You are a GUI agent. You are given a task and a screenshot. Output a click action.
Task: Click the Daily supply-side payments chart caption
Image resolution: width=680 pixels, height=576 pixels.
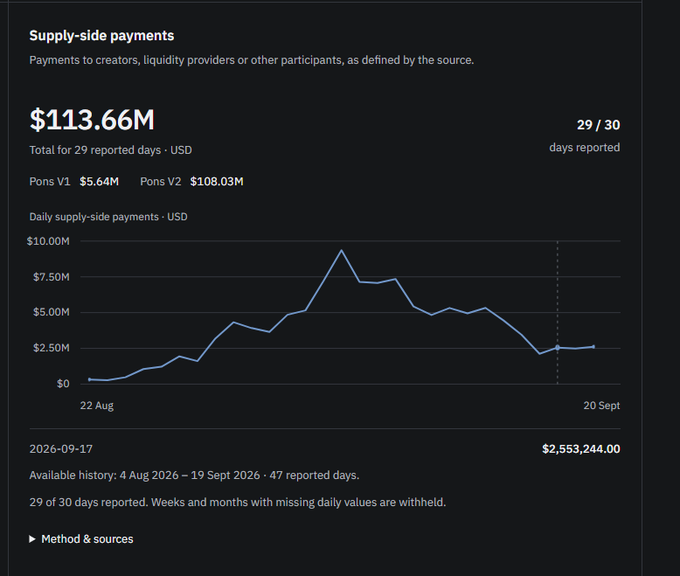[108, 217]
